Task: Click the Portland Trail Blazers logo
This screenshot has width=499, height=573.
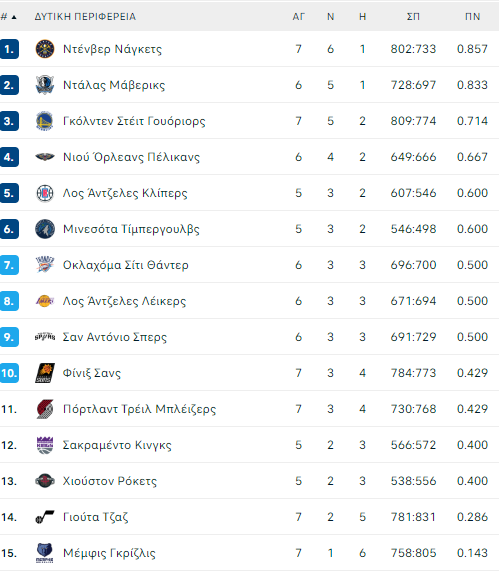Action: click(x=45, y=409)
